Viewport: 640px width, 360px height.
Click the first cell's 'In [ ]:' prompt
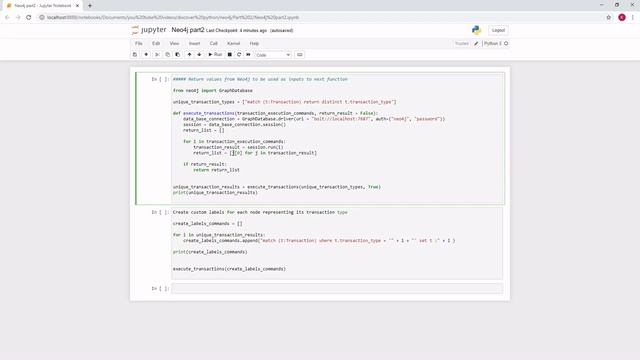tap(160, 79)
